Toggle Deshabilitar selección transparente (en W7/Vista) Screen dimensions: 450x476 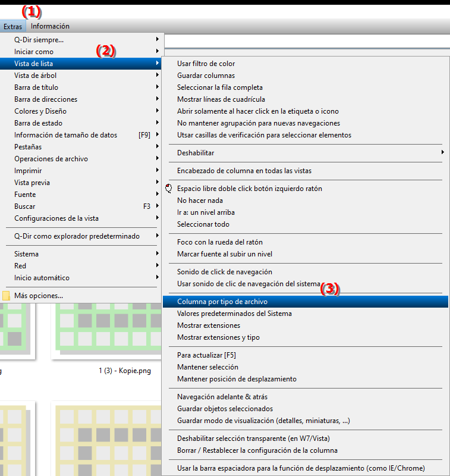click(x=306, y=439)
